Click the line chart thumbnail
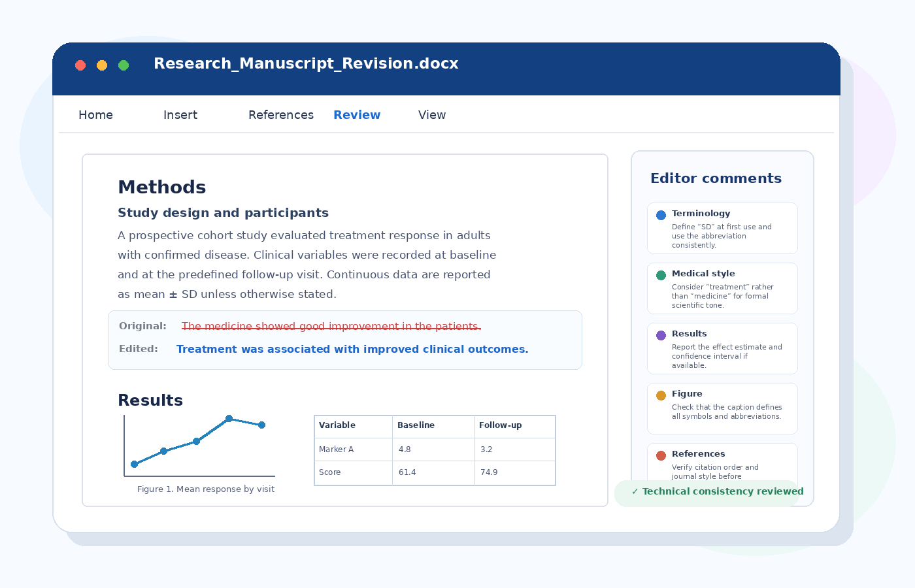 (199, 446)
